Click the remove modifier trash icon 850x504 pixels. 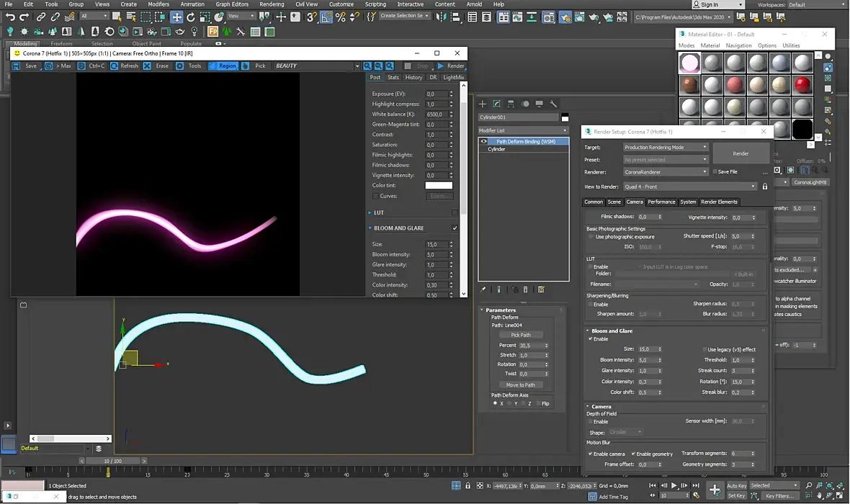pos(525,289)
